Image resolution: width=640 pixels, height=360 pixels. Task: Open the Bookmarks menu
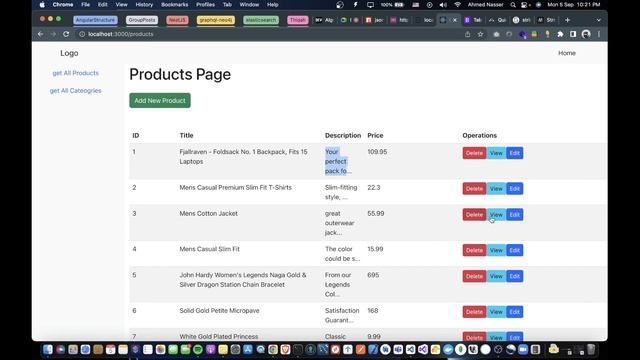[x=174, y=4]
